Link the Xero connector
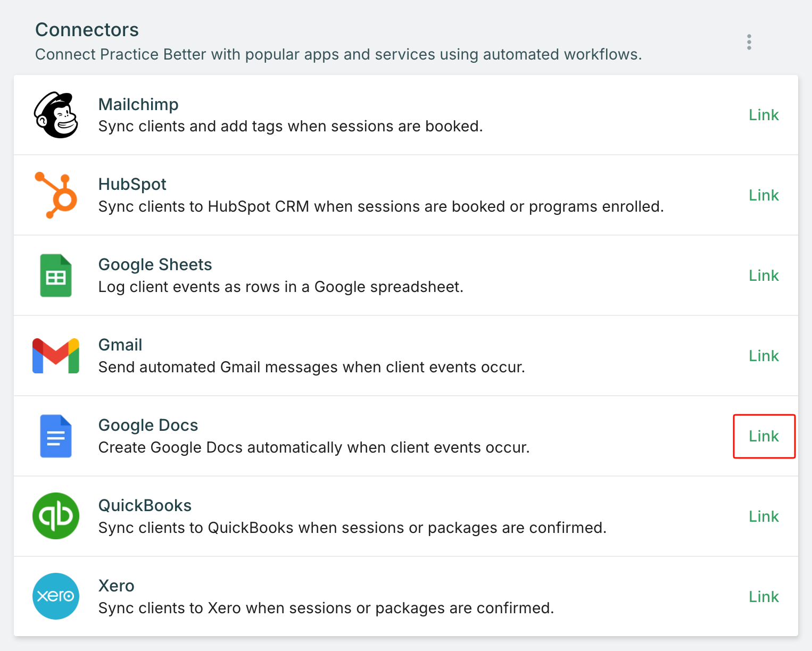This screenshot has height=651, width=812. tap(764, 597)
